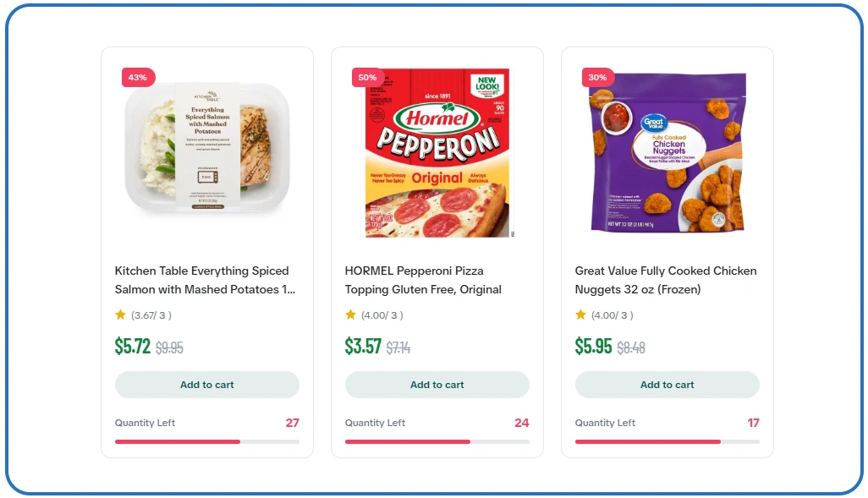The height and width of the screenshot is (498, 868).
Task: Click the star icon on HORMEL Pepperoni card
Action: point(349,315)
